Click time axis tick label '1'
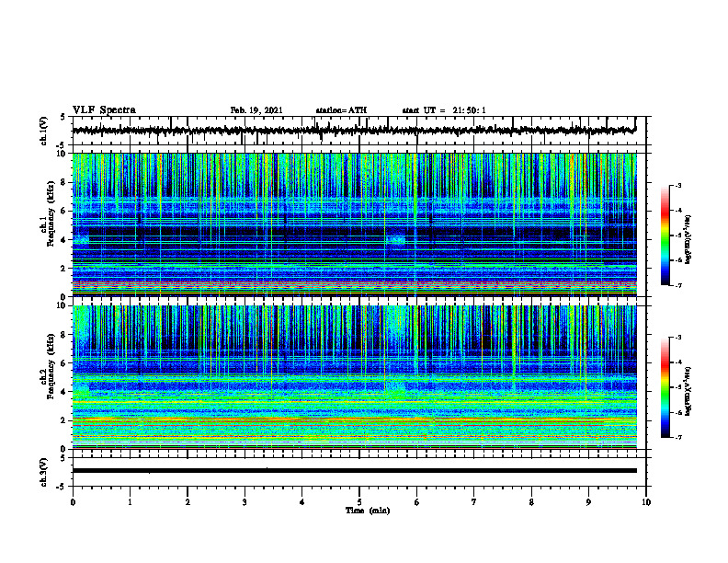The height and width of the screenshot is (563, 728). click(130, 502)
